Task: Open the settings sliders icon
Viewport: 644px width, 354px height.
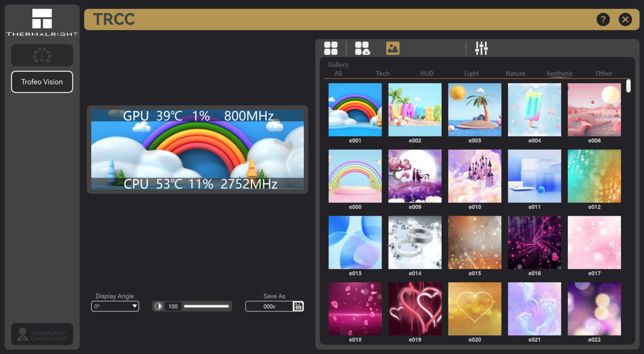Action: point(481,48)
